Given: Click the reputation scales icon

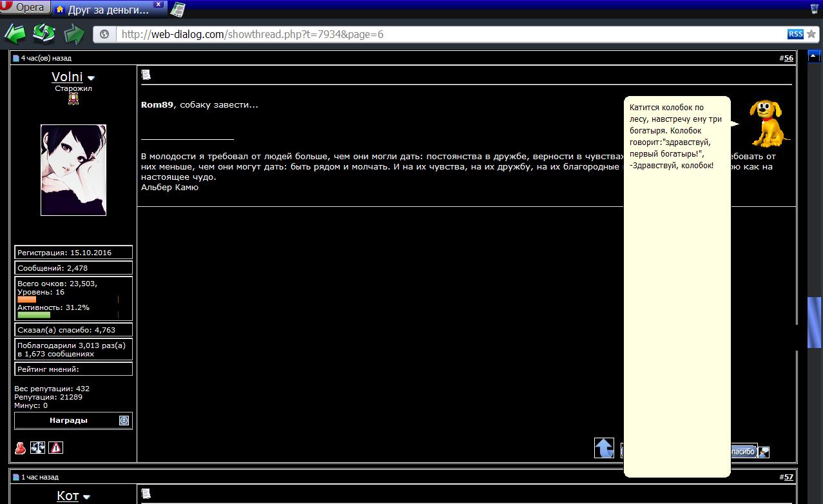Looking at the screenshot, I should coord(38,447).
